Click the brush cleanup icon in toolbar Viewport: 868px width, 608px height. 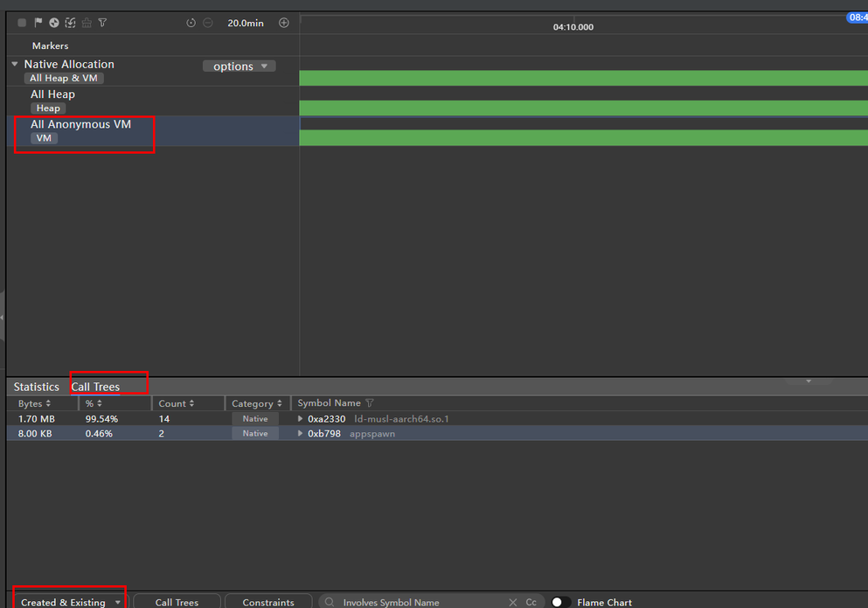point(87,23)
